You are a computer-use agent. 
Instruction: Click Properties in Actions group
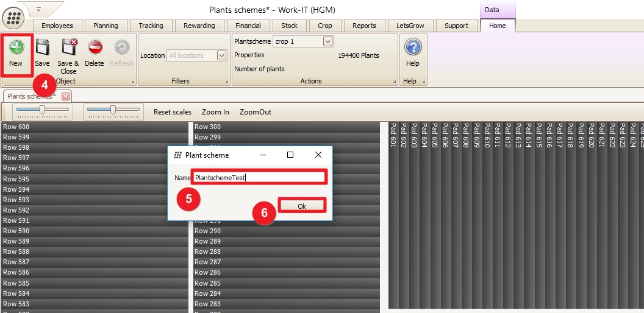(x=249, y=55)
